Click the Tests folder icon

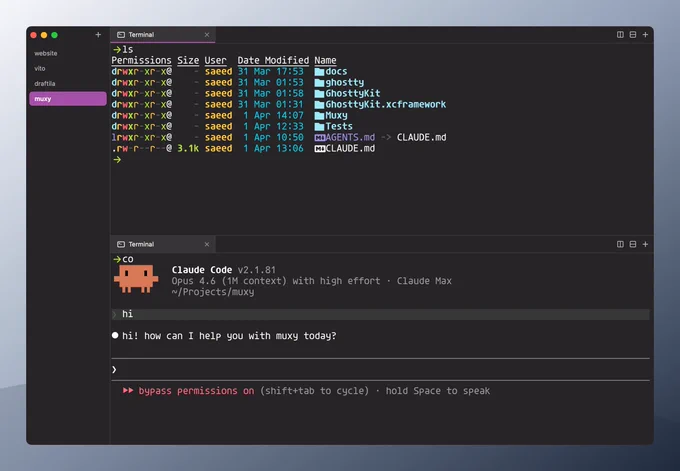(x=319, y=127)
